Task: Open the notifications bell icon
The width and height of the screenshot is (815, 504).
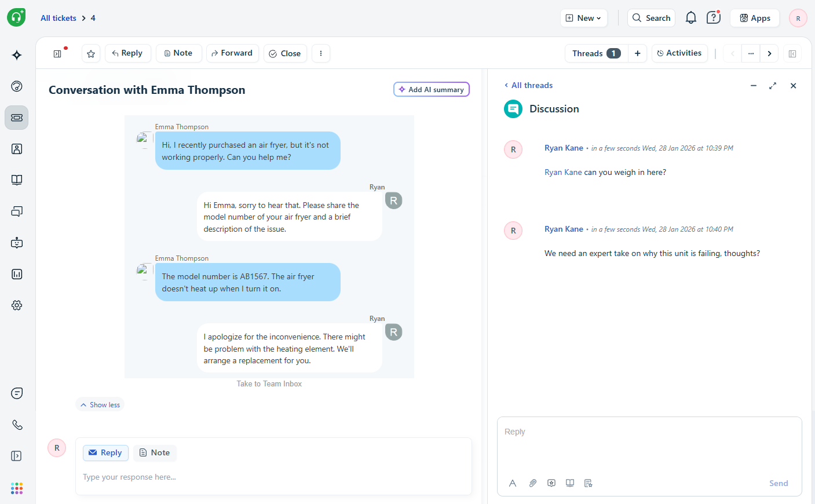Action: (x=690, y=17)
